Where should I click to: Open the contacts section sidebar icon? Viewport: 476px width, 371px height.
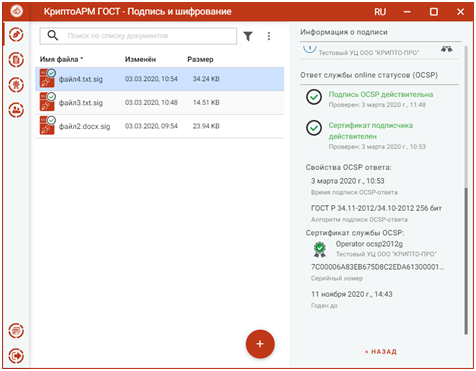pos(16,110)
